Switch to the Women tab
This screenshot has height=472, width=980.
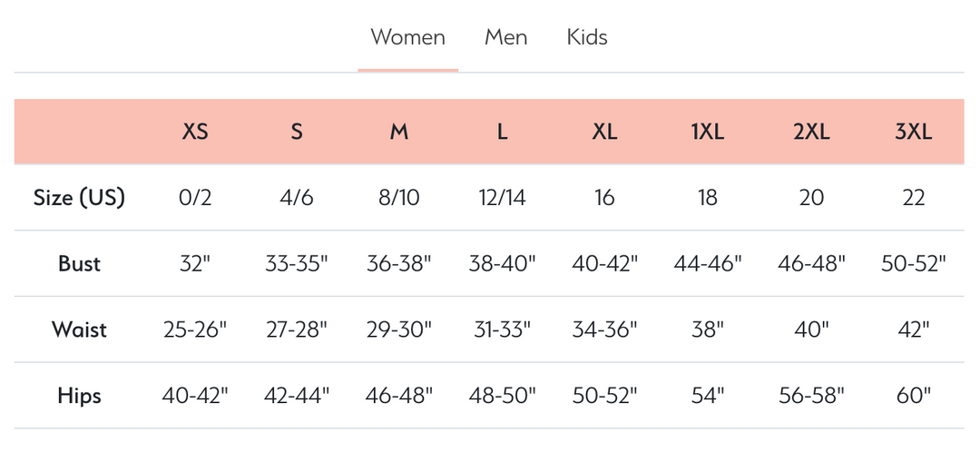click(407, 38)
